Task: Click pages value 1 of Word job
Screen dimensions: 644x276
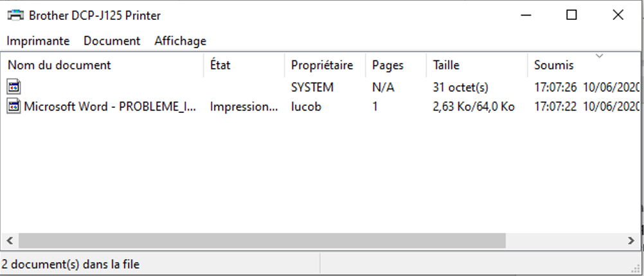Action: [375, 107]
